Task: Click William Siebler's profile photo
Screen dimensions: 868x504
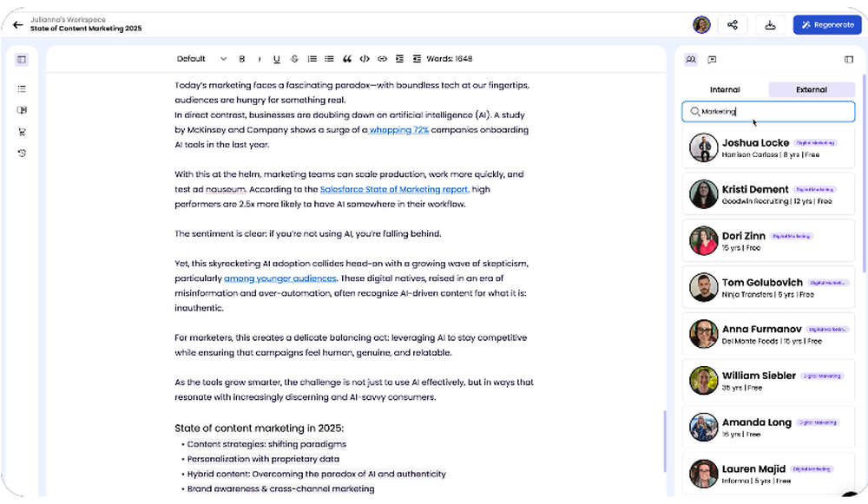Action: pyautogui.click(x=704, y=380)
